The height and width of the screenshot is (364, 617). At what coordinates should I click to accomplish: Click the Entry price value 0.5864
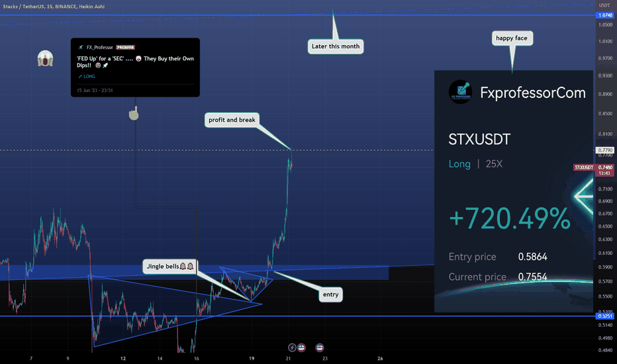tap(532, 257)
